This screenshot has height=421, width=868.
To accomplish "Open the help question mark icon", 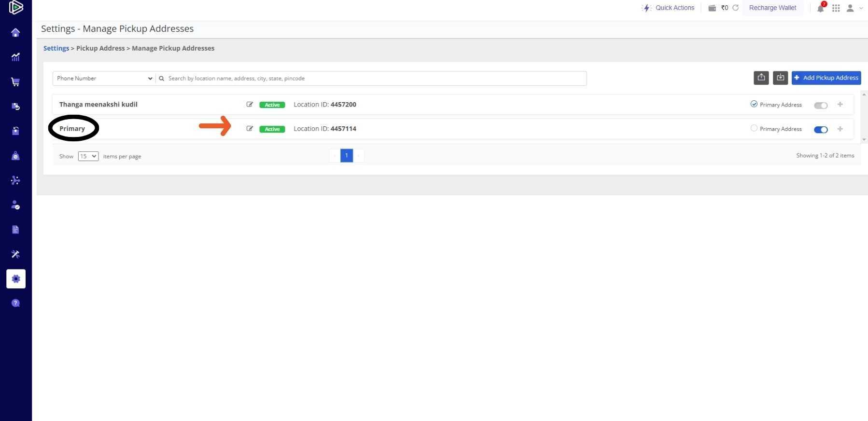I will (15, 303).
